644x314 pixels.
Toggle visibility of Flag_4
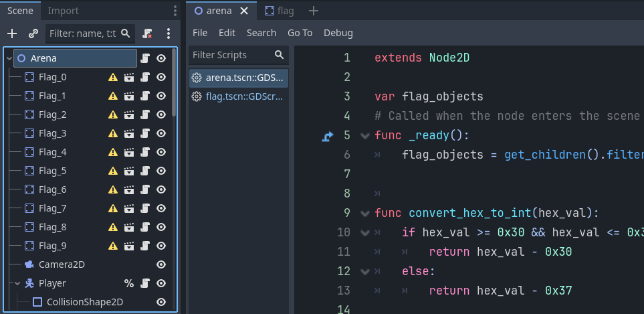161,153
